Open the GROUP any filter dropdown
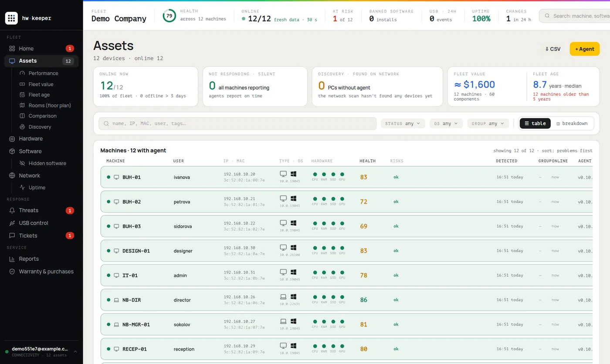 [x=488, y=124]
